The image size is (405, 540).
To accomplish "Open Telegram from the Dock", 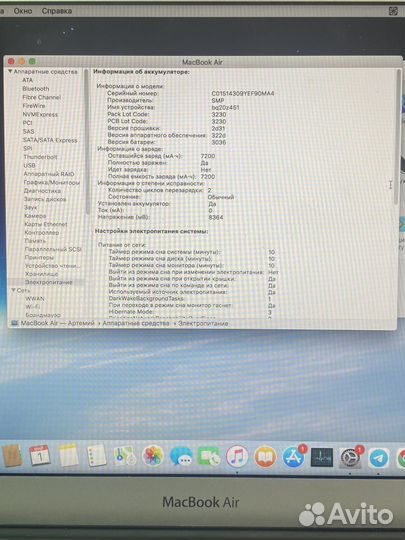I will pos(379,458).
